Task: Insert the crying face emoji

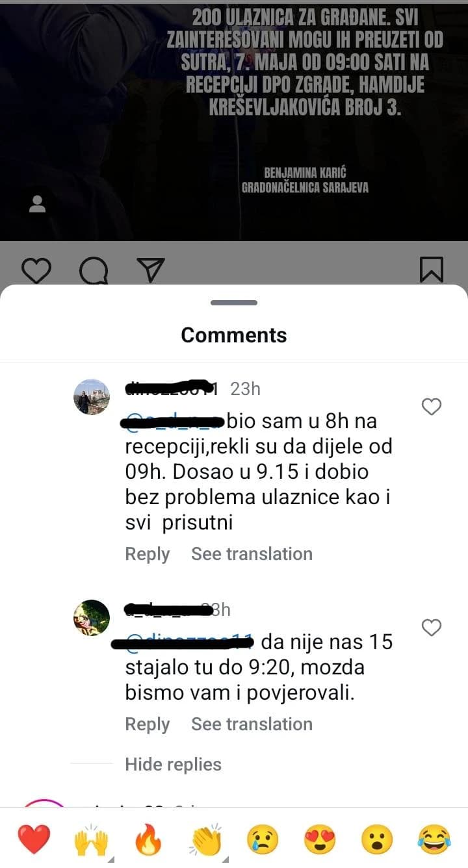Action: pyautogui.click(x=263, y=839)
